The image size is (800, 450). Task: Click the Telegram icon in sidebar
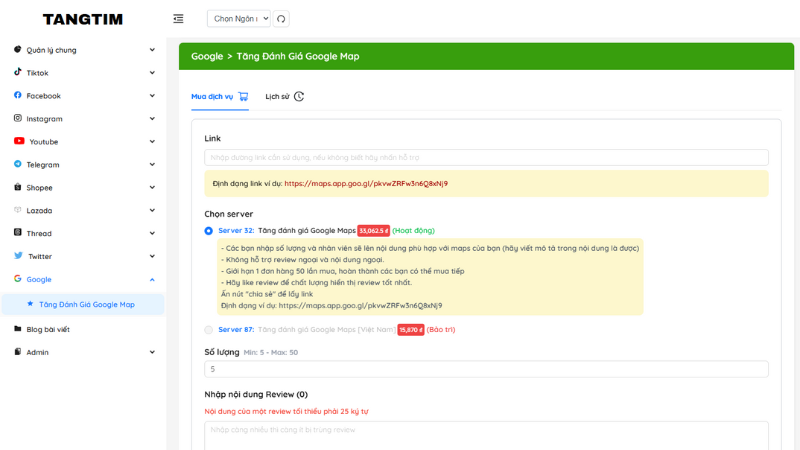[x=18, y=164]
